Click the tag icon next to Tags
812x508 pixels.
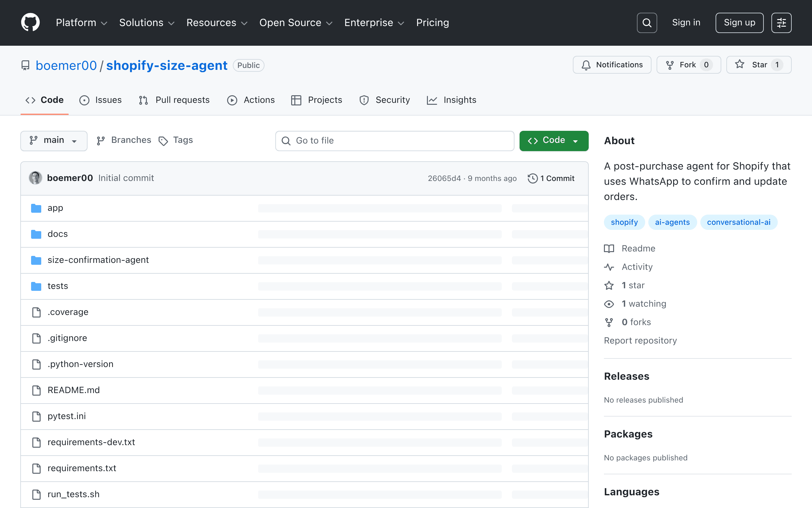[x=163, y=141]
